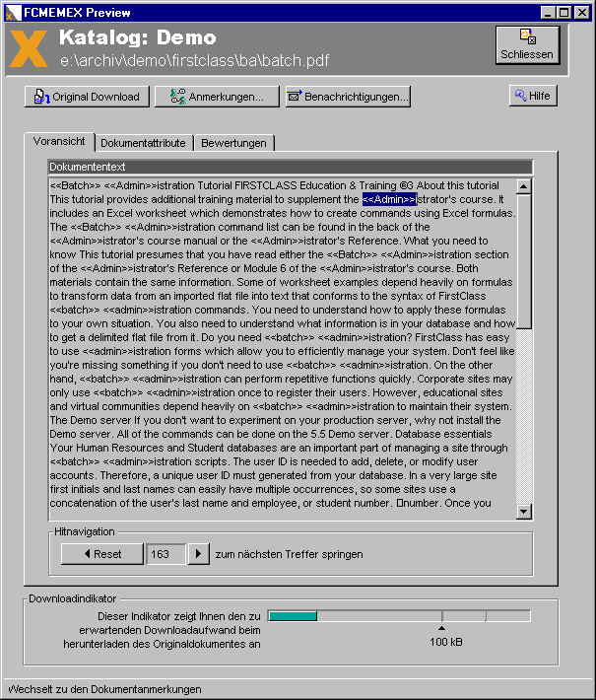Switch to the Dokumentattribute tab
Viewport: 596px width, 700px height.
click(143, 143)
